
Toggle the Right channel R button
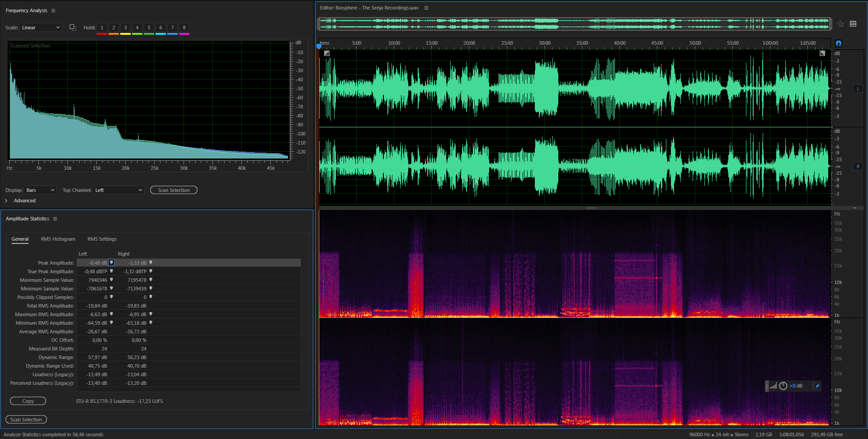(x=858, y=167)
